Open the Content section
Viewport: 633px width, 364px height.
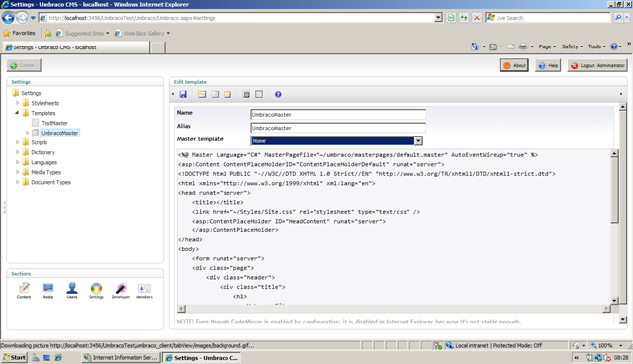pyautogui.click(x=24, y=291)
